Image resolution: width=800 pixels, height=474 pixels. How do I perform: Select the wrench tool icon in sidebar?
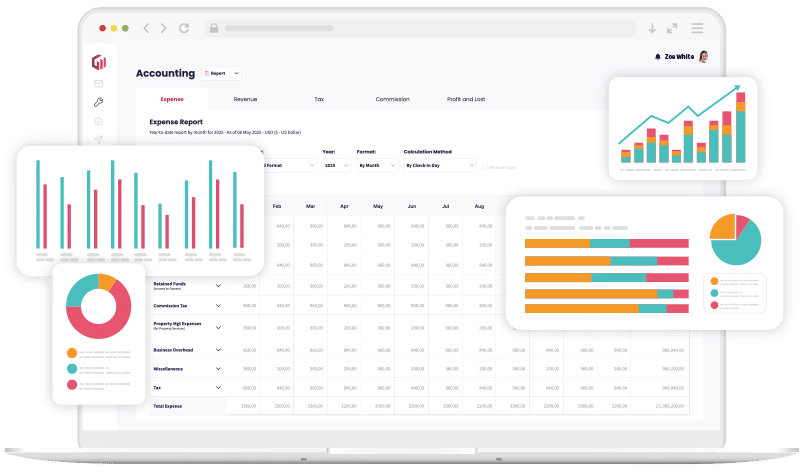99,102
